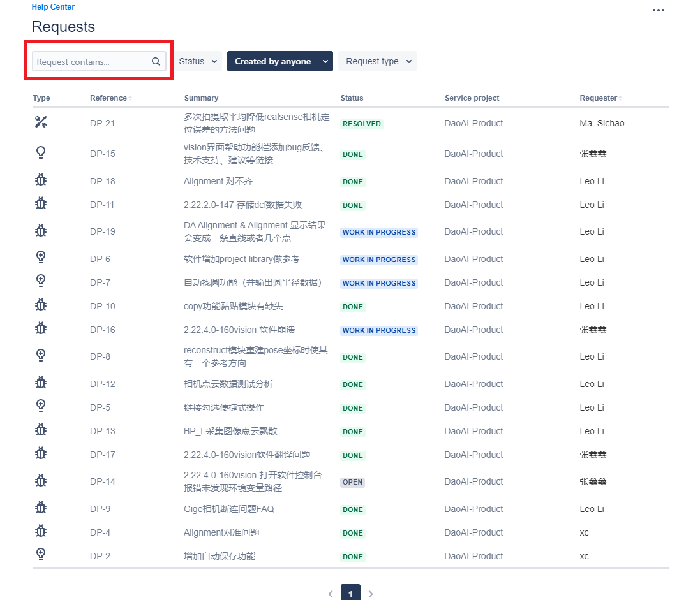Click the search magnifier icon
Screen dimensions: 700x600
pyautogui.click(x=156, y=62)
